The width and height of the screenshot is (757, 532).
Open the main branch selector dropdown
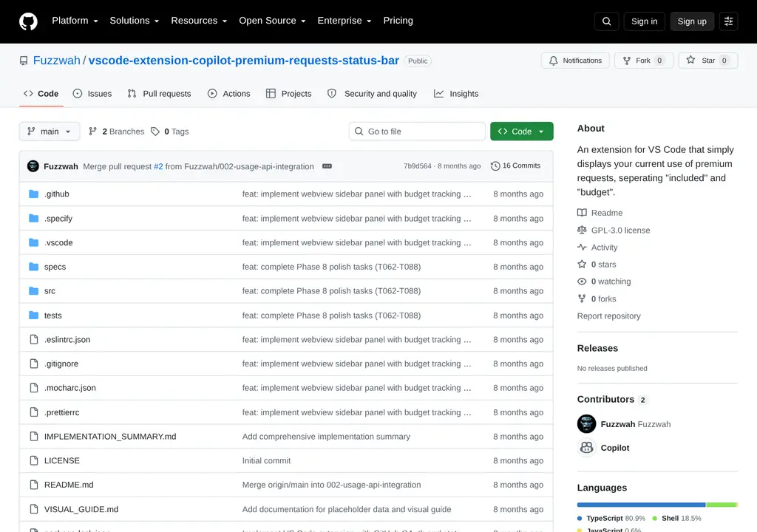coord(50,132)
